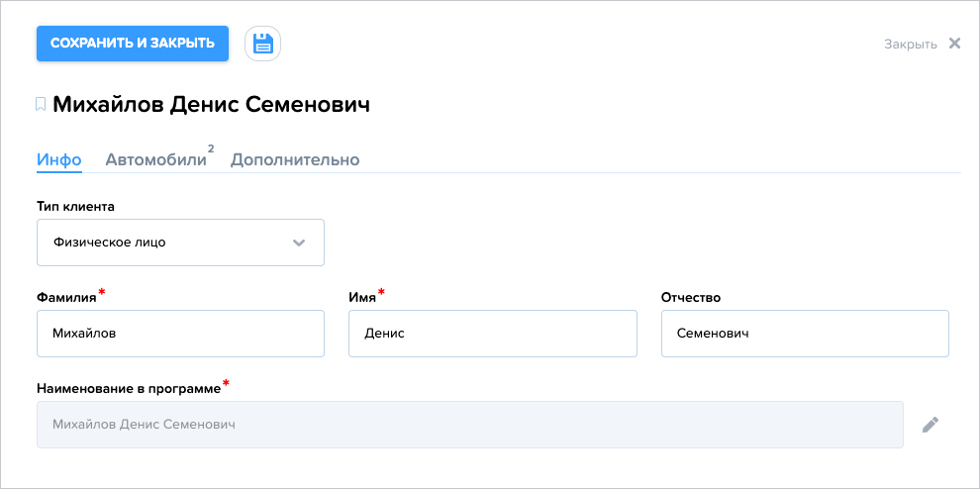Click the Михайлов Денис Семенович page heading
The height and width of the screenshot is (489, 980).
tap(211, 104)
